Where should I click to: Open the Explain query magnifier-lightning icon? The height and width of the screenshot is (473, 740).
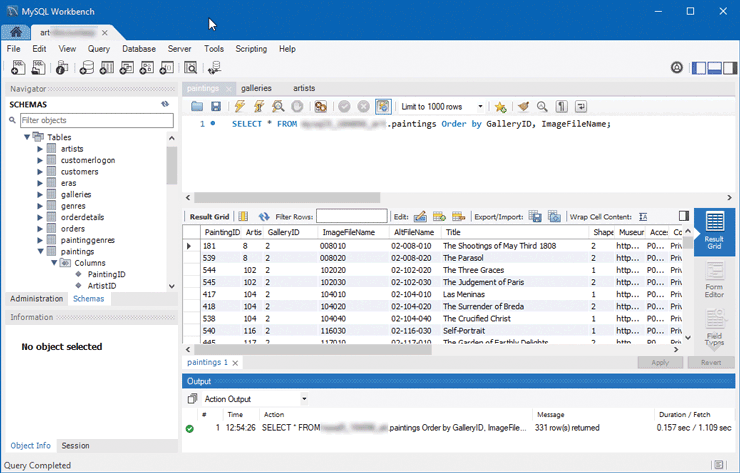click(278, 107)
